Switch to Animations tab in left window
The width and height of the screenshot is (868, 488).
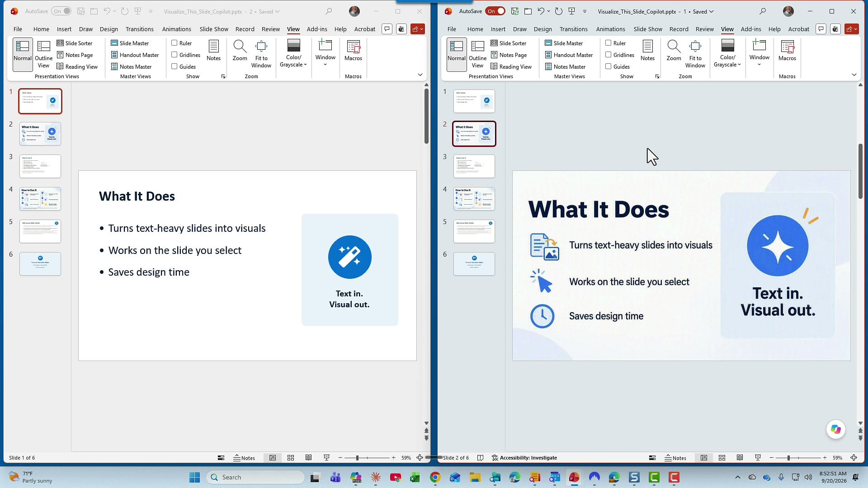click(176, 29)
